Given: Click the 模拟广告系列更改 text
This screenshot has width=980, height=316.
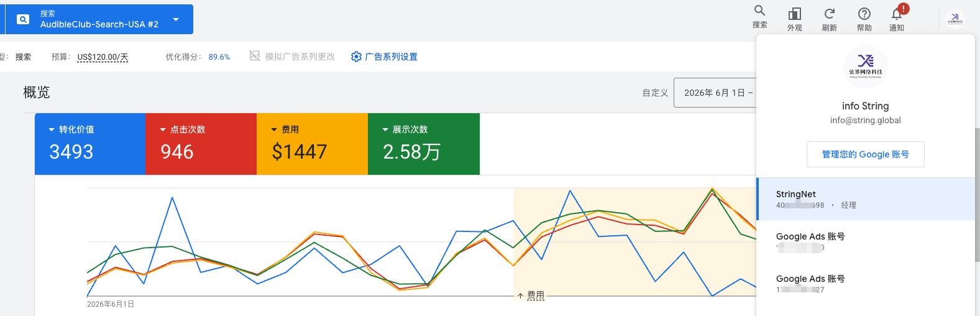Looking at the screenshot, I should 300,57.
